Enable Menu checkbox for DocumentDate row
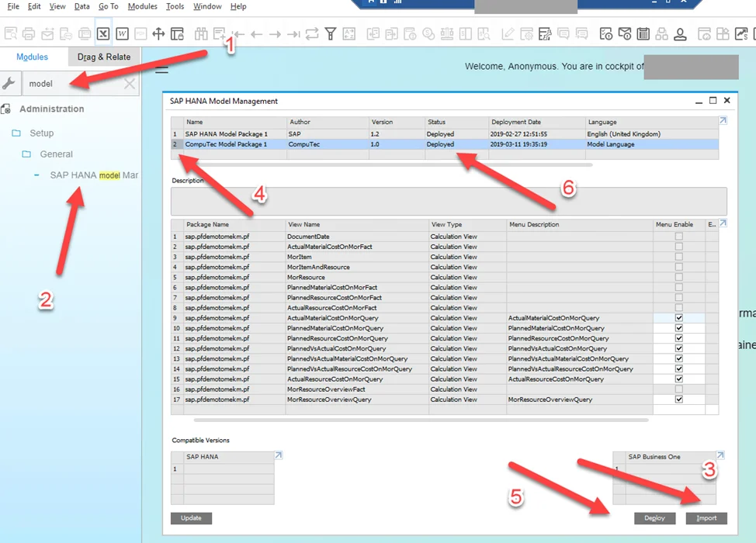Viewport: 756px width, 543px height. click(x=679, y=237)
